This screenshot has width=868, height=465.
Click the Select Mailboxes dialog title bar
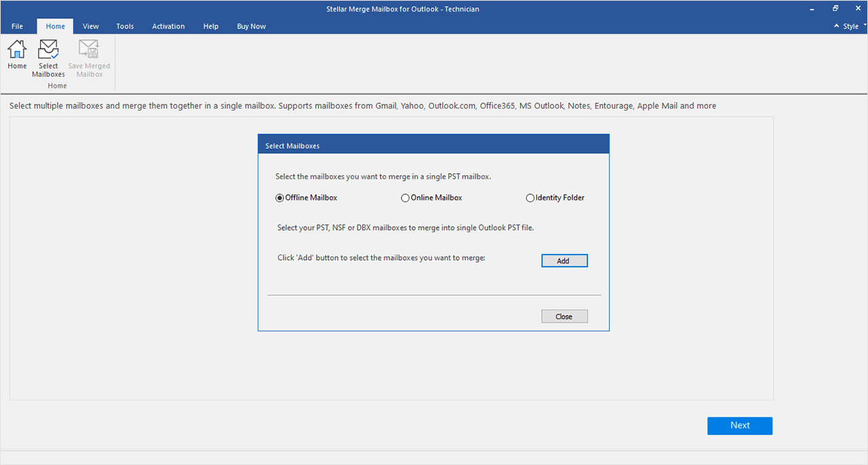pyautogui.click(x=433, y=144)
